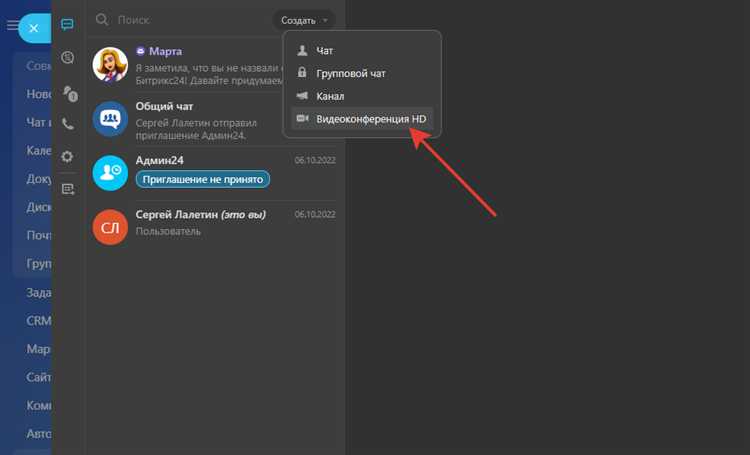Open the Сергей Лалетин (это вы) chat

click(x=214, y=227)
